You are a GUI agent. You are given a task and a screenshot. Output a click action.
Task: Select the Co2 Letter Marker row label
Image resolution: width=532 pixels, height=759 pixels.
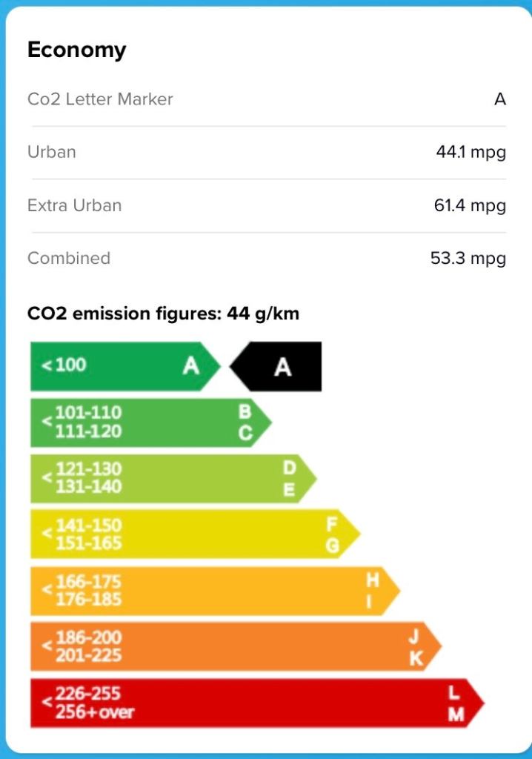click(x=100, y=99)
